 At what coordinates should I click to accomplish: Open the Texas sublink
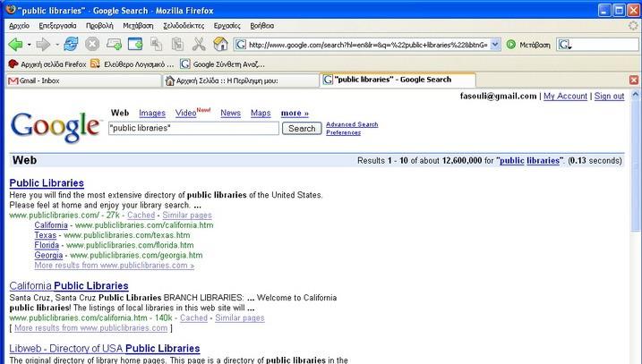click(46, 235)
